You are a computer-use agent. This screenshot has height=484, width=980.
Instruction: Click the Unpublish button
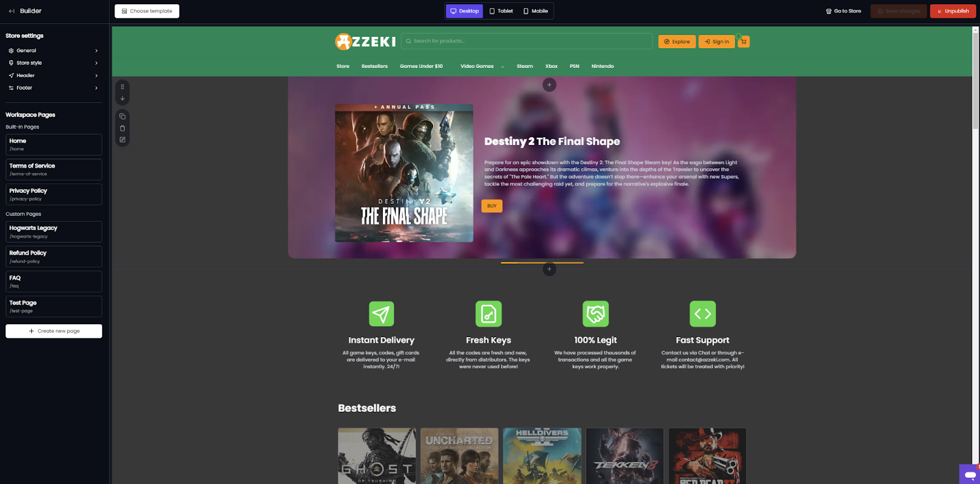pos(953,11)
